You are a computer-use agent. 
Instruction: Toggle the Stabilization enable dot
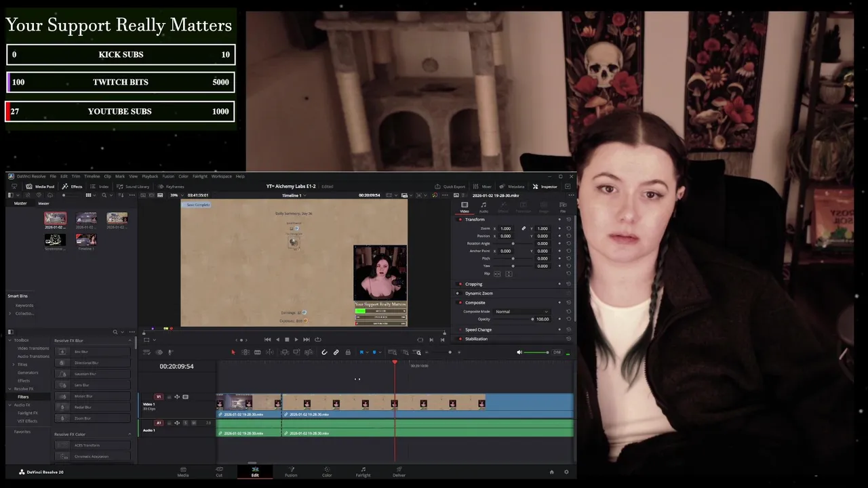click(x=460, y=339)
